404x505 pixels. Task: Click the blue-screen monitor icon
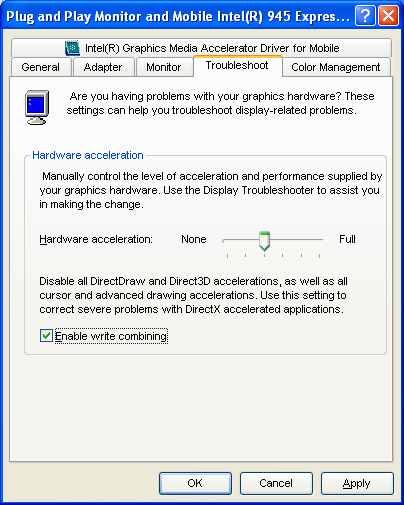click(x=37, y=107)
